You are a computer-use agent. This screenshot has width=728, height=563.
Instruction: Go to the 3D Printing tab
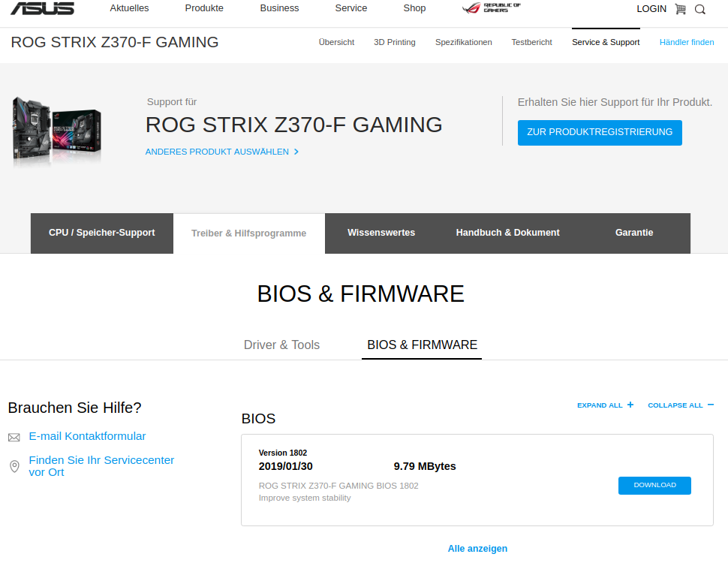tap(394, 42)
